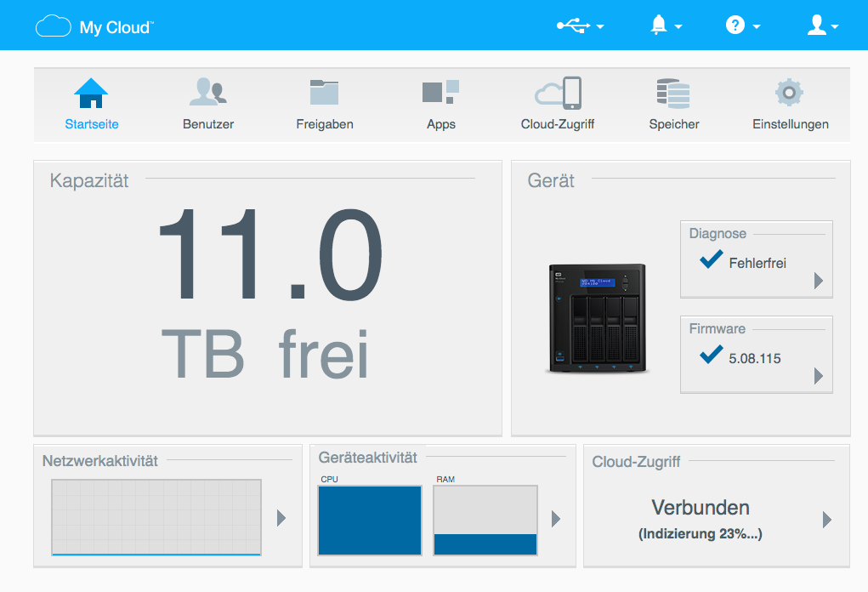
Task: Open the Apps icon
Action: (440, 92)
